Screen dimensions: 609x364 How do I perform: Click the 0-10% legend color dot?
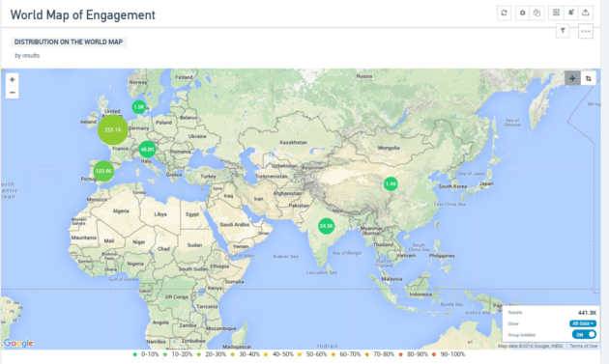point(134,354)
